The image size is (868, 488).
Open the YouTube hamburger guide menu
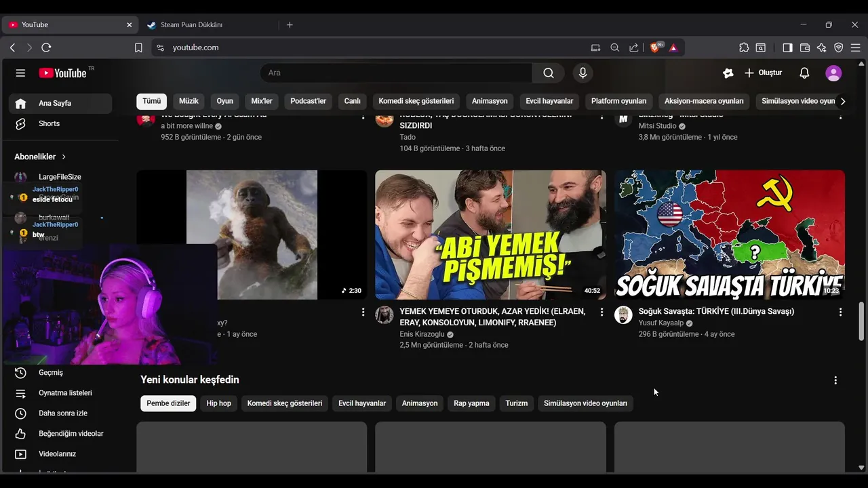tap(20, 73)
